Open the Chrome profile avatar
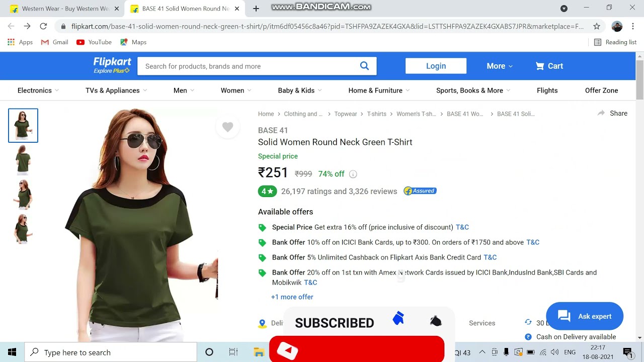This screenshot has height=362, width=644. pos(617,26)
